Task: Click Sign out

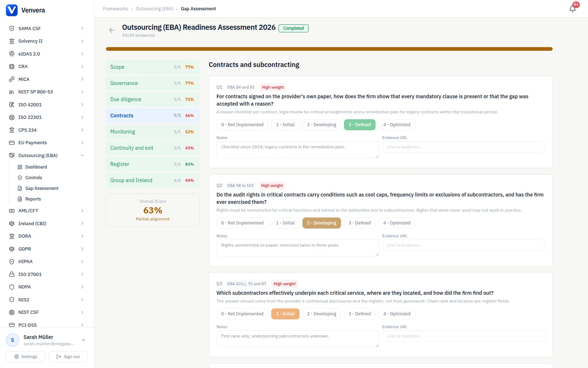Action: pyautogui.click(x=68, y=357)
